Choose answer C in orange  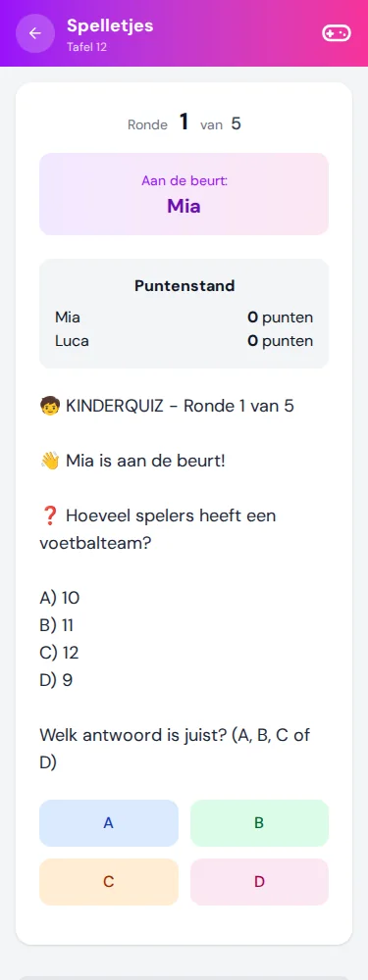pos(109,882)
